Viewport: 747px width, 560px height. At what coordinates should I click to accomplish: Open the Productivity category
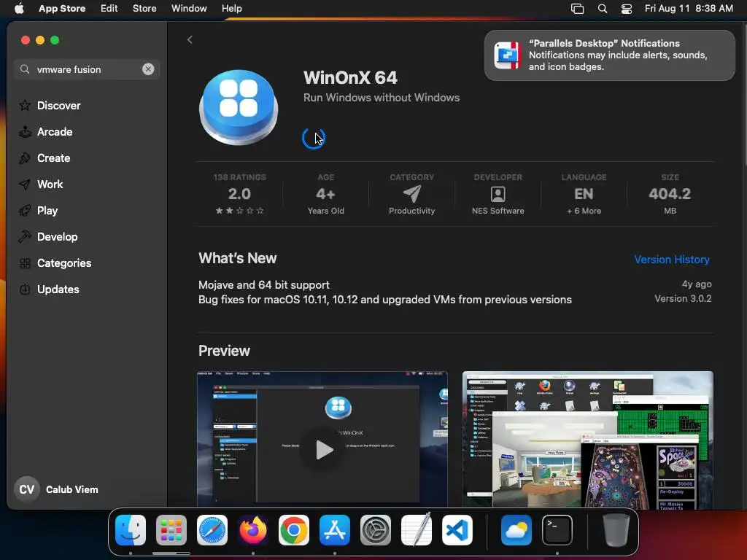tap(411, 194)
